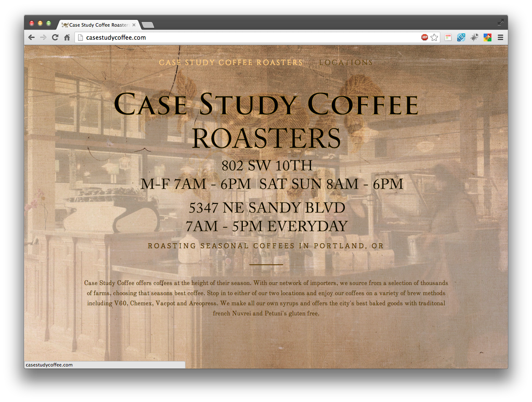Open a new tab
This screenshot has width=532, height=402.
pos(147,25)
